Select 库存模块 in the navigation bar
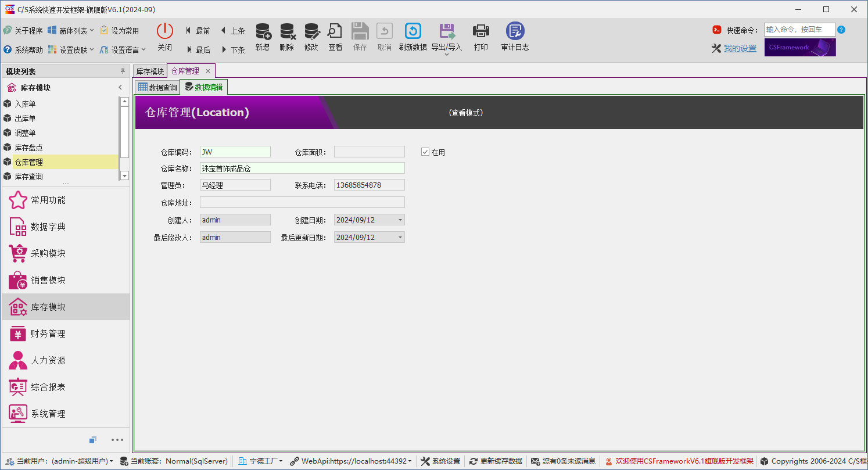 [66, 307]
